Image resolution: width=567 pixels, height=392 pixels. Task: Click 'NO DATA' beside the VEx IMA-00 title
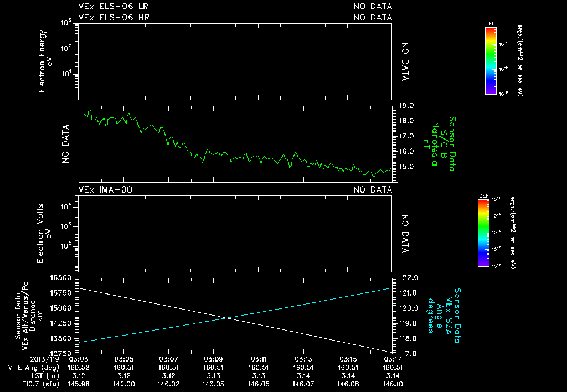(373, 189)
